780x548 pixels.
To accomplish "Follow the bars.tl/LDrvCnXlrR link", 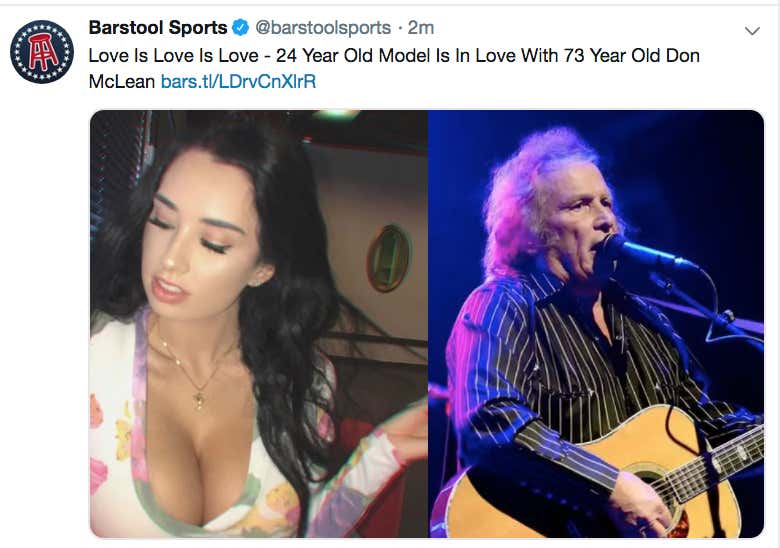I will point(238,82).
